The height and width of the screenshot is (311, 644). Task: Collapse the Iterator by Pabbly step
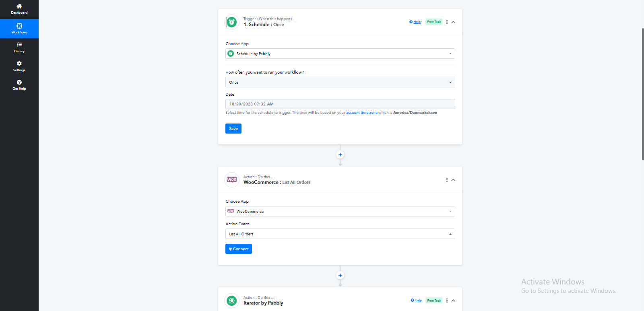(x=454, y=301)
